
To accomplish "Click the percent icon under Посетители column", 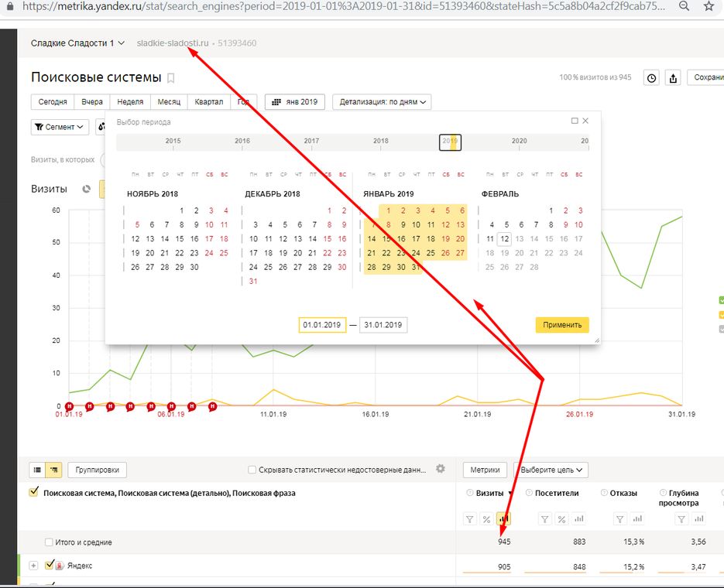I will [x=561, y=519].
